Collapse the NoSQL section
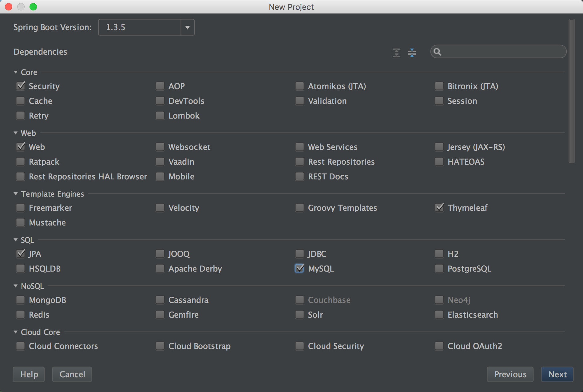 [16, 286]
